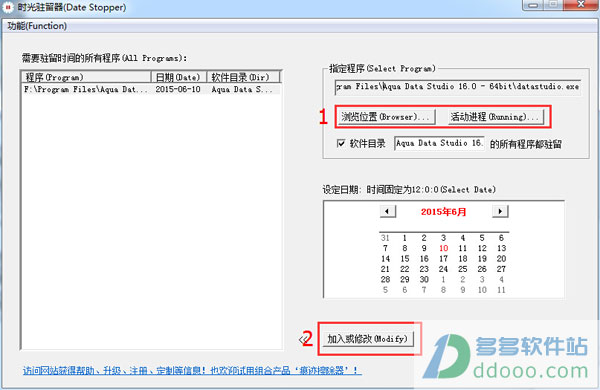
Task: Select the Aqua Data Studio program row
Action: click(152, 90)
